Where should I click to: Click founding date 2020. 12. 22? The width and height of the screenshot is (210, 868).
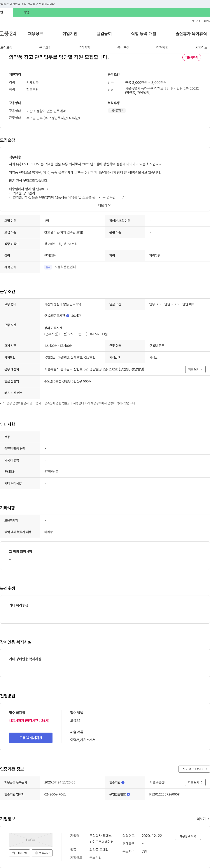point(152,836)
